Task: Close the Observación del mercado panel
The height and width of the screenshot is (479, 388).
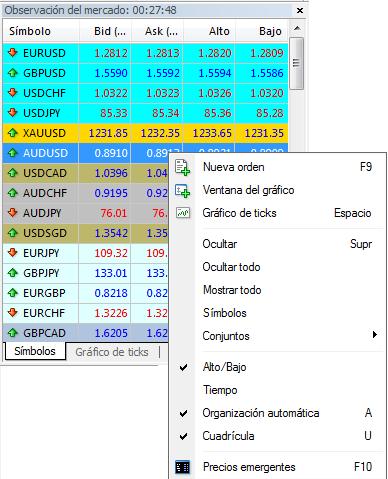Action: (x=300, y=11)
